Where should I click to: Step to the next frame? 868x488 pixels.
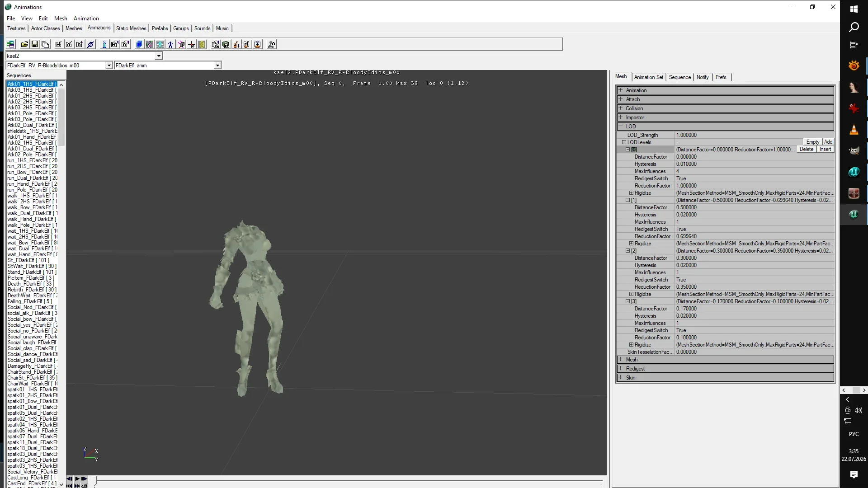[84, 479]
